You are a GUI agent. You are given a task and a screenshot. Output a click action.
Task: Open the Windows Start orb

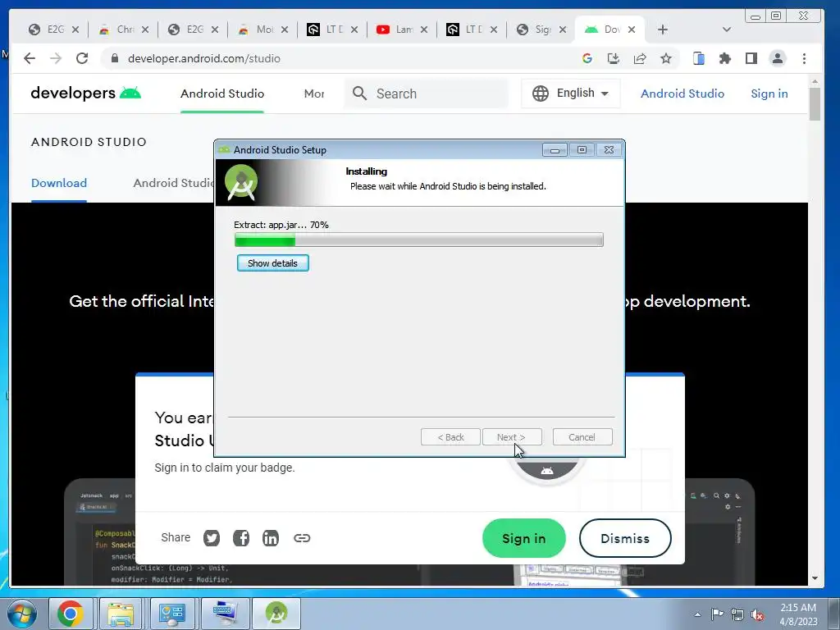pos(22,614)
